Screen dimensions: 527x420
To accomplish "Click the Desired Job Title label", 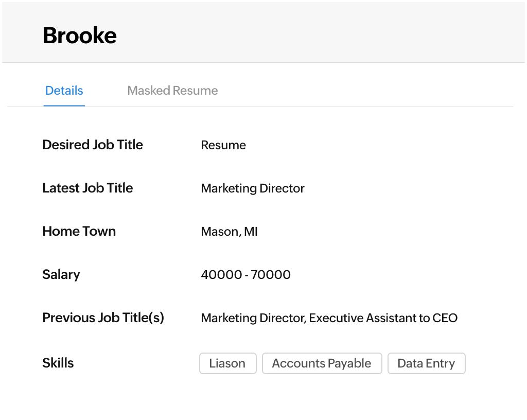I will pos(93,145).
